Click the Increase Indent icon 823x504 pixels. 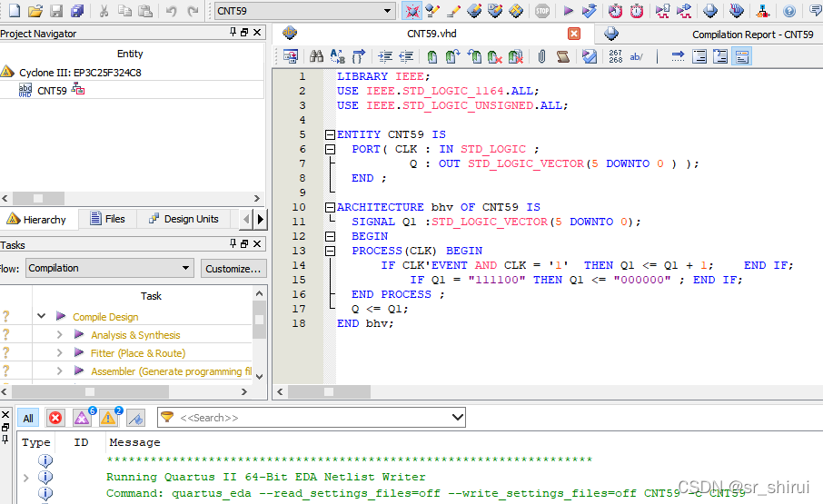point(385,56)
